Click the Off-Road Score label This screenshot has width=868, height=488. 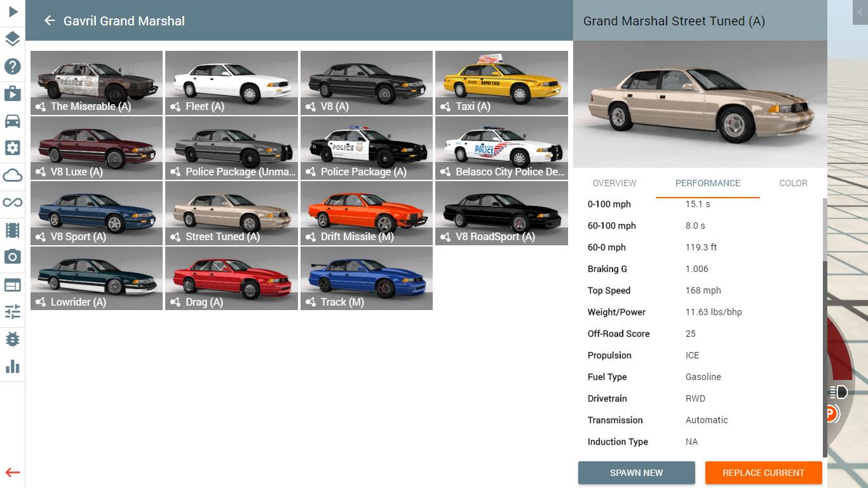[x=619, y=334]
